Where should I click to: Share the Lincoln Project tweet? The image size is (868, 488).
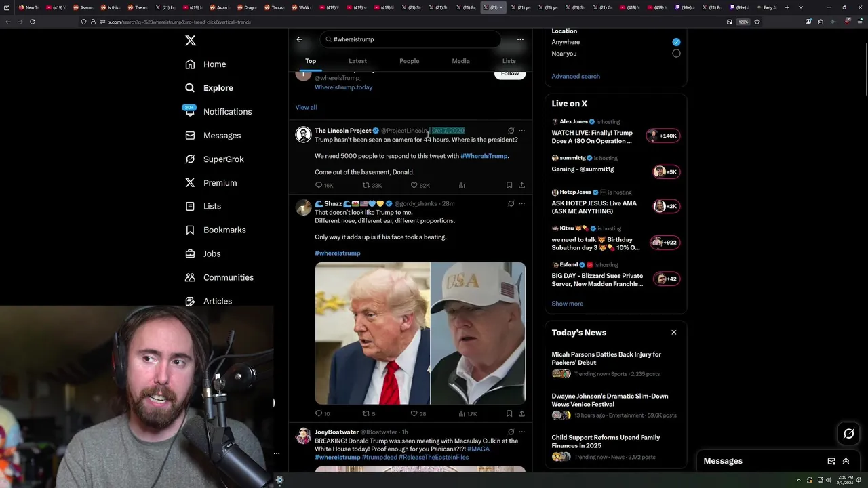tap(521, 185)
